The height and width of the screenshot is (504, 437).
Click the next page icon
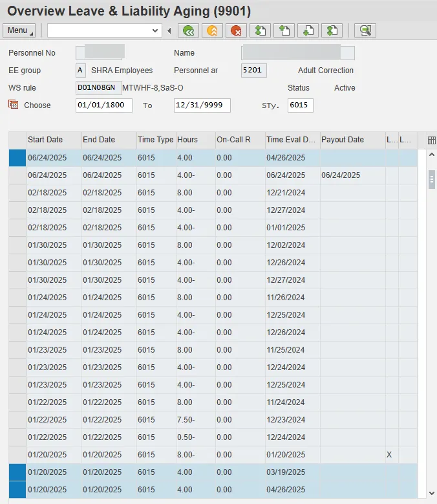click(308, 30)
